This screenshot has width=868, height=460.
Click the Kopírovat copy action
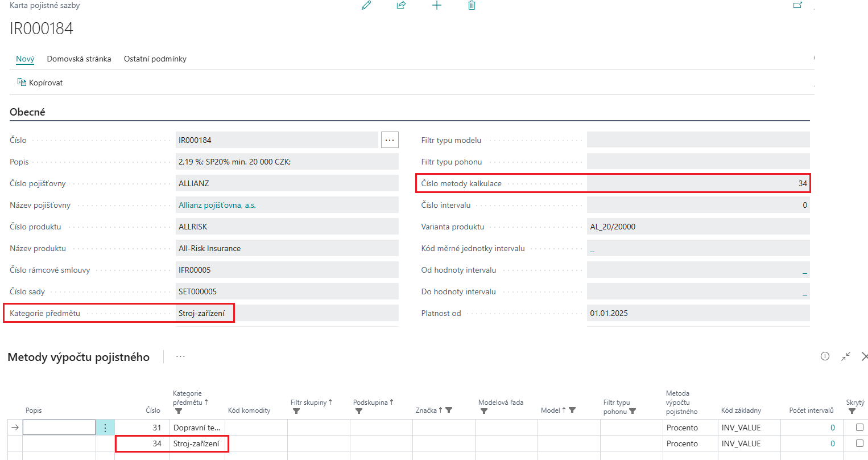(x=40, y=83)
